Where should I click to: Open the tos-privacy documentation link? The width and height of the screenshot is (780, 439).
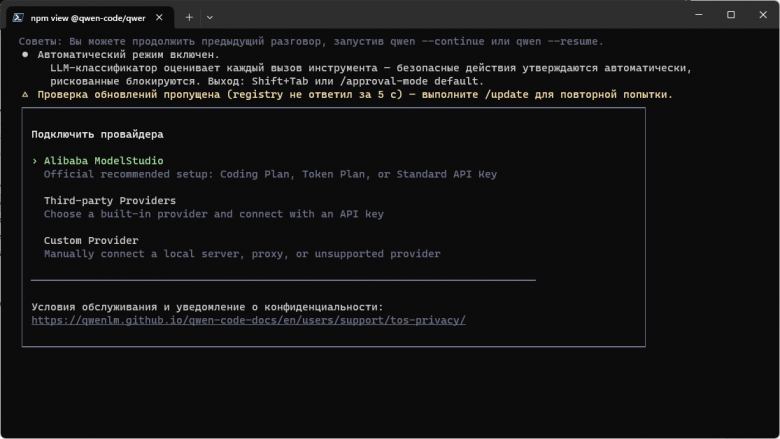(248, 320)
